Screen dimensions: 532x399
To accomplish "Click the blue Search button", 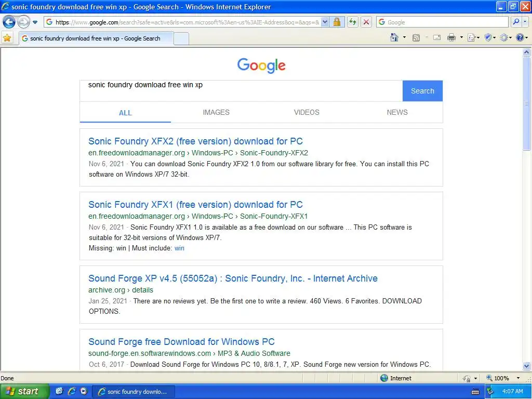I will [x=422, y=90].
